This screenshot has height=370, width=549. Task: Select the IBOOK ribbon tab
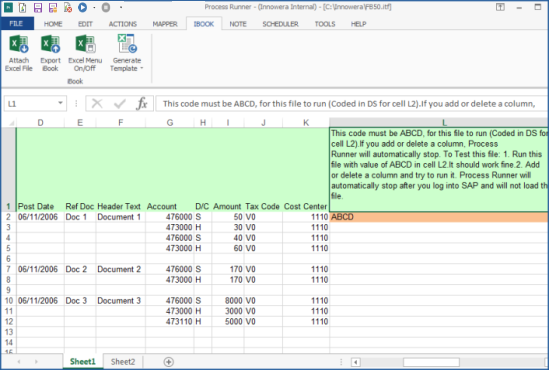click(x=204, y=24)
